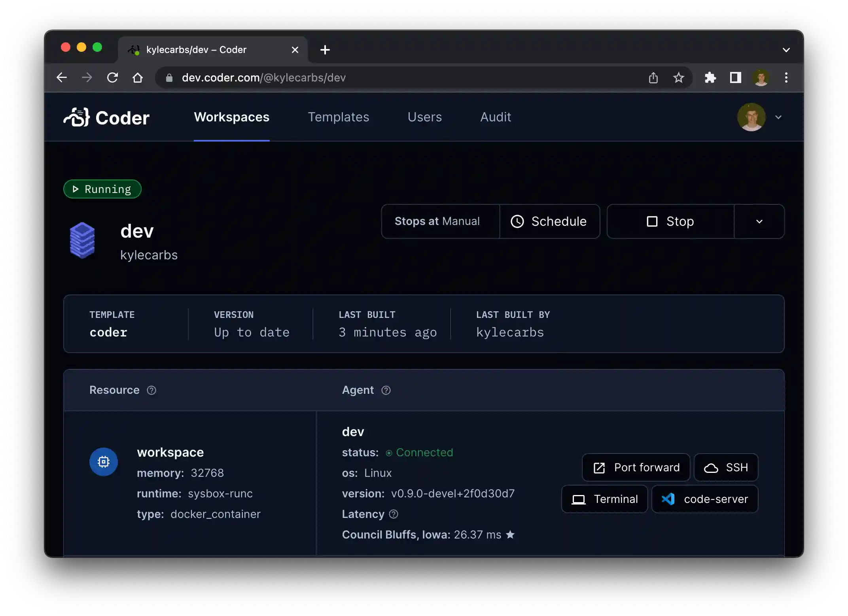
Task: Stop the dev workspace
Action: tap(670, 221)
